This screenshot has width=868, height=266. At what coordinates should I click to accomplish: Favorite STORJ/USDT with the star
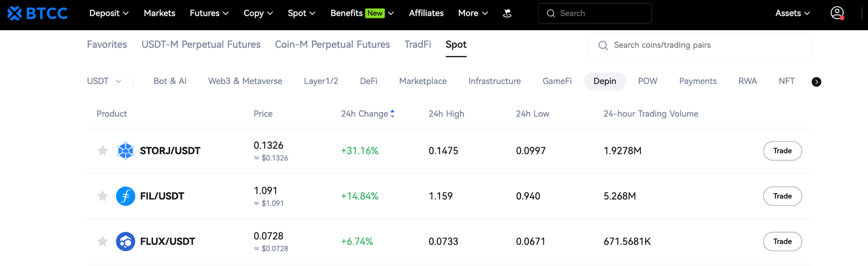pyautogui.click(x=103, y=151)
